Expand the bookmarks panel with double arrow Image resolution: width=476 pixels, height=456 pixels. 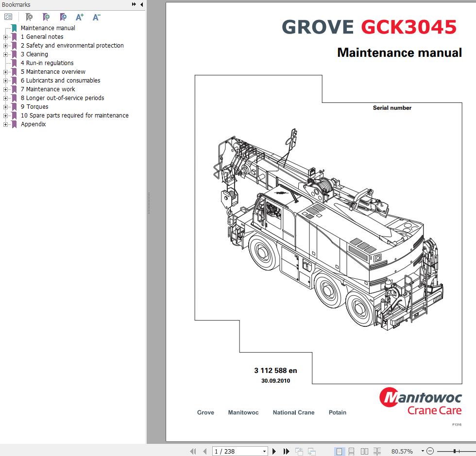(134, 4)
